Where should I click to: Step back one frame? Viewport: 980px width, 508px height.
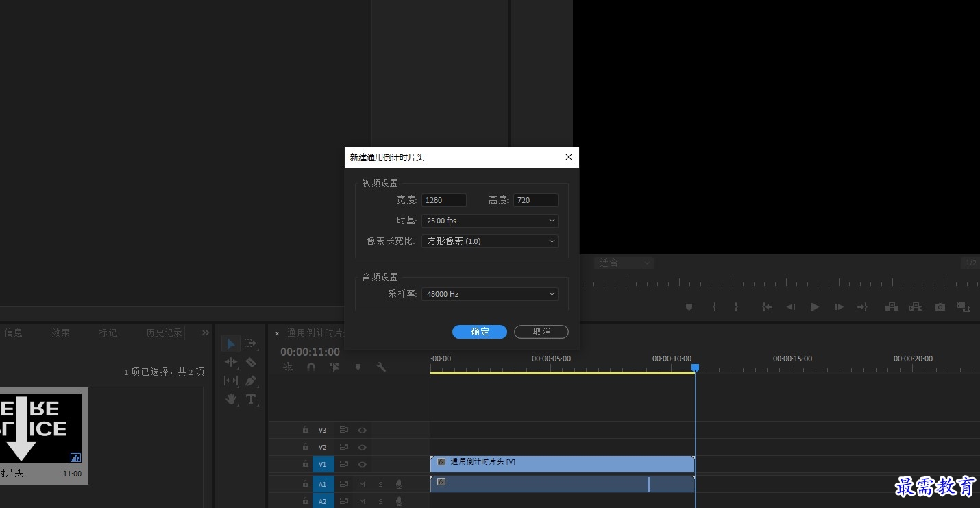pos(791,307)
